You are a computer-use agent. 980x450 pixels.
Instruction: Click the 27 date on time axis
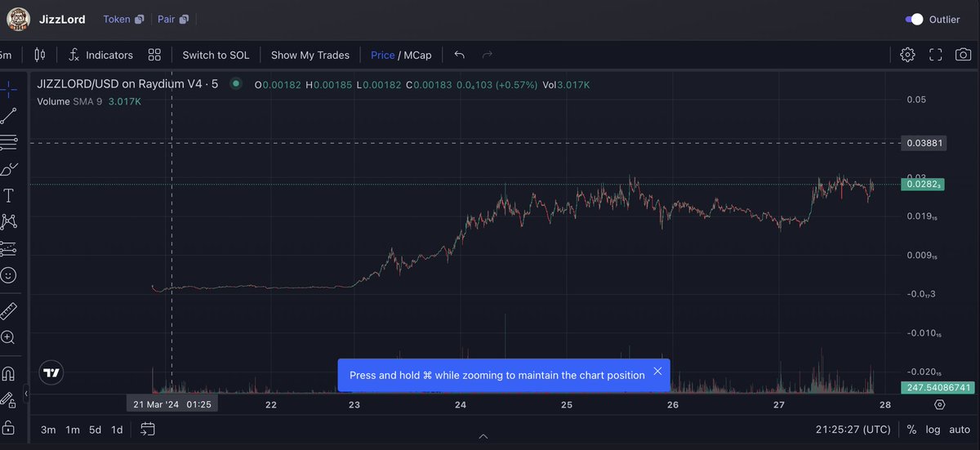(x=779, y=405)
